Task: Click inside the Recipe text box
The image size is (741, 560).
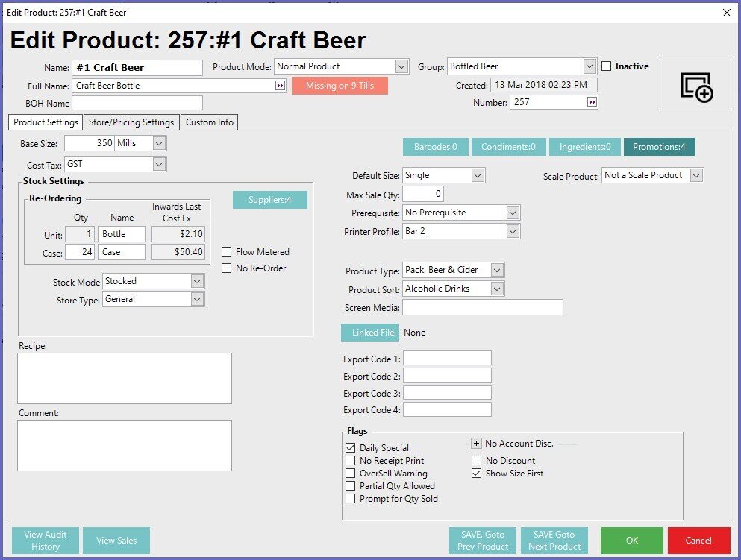Action: pos(125,378)
